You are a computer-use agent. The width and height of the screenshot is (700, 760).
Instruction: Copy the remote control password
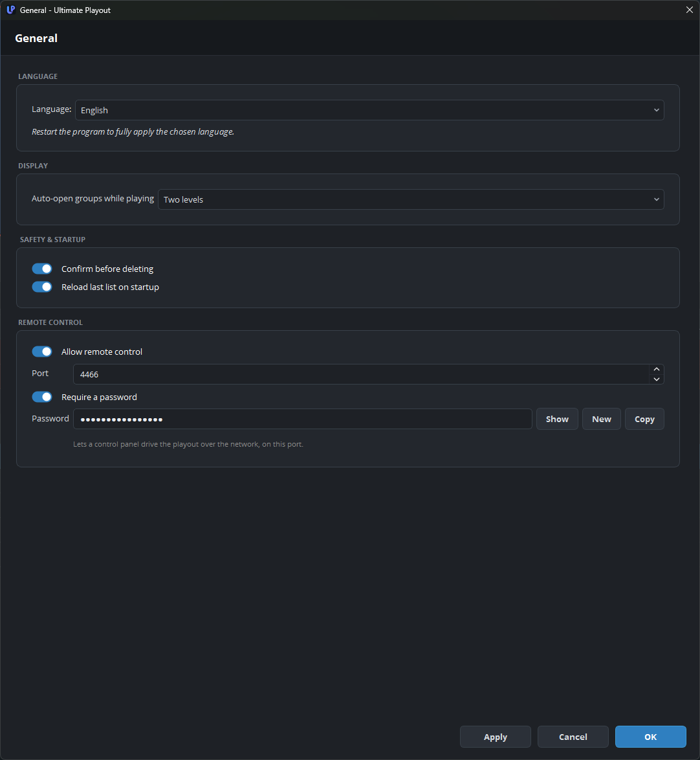pos(644,419)
